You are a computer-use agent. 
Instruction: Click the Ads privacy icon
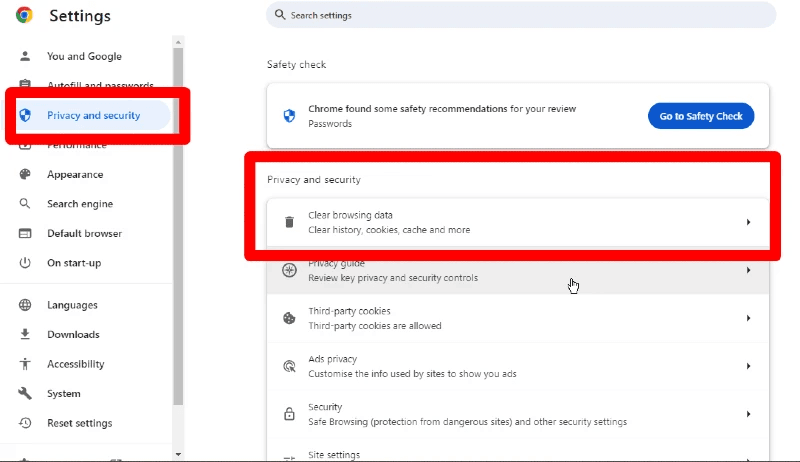(289, 366)
